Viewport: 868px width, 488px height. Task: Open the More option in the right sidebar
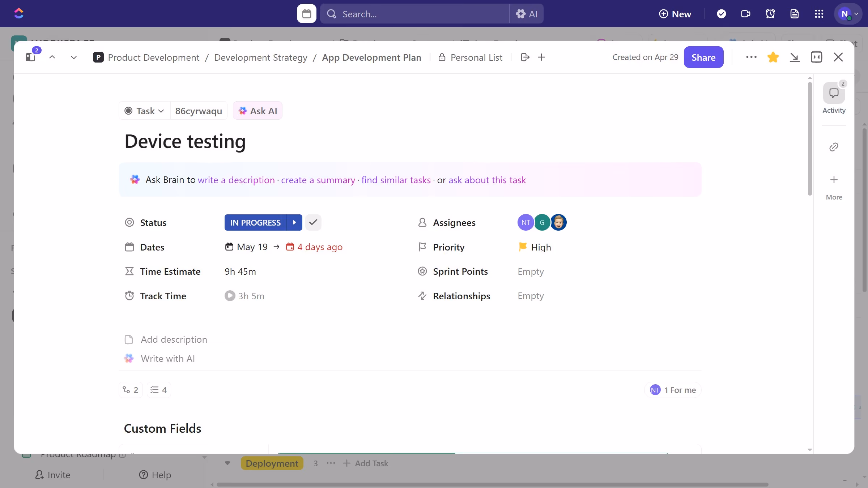pyautogui.click(x=834, y=187)
